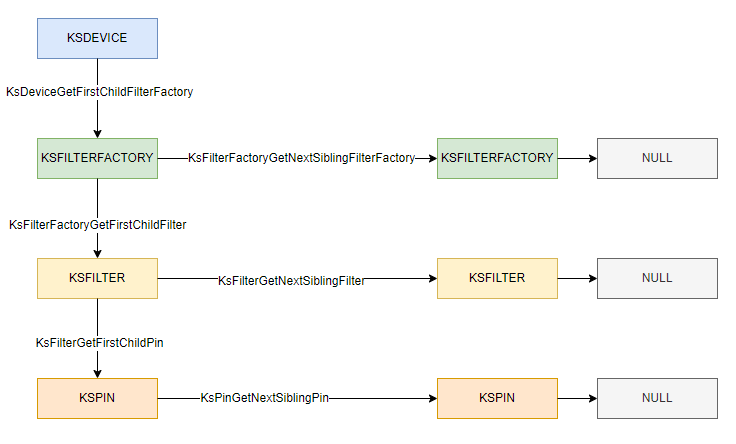Click the KsPinGetNextSiblingPin label
The width and height of the screenshot is (736, 444).
point(264,398)
